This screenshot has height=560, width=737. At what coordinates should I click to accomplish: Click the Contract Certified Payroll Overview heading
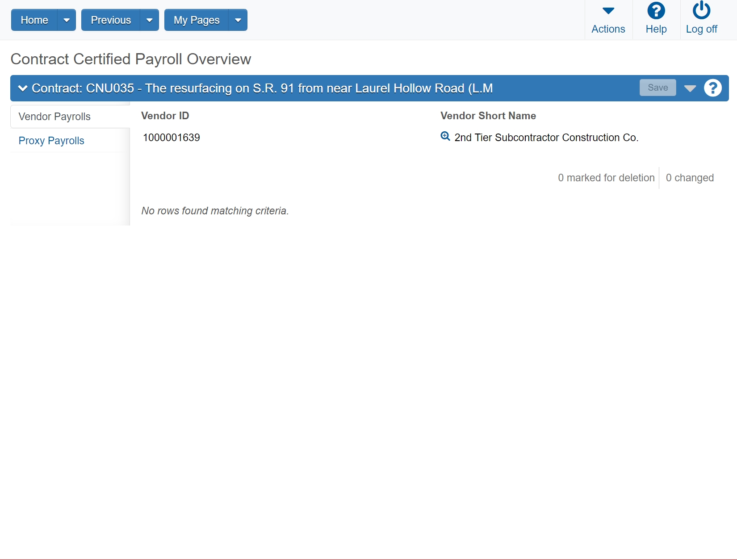point(131,59)
